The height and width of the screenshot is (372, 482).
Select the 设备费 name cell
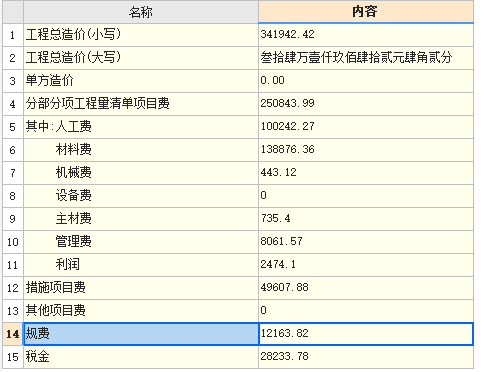(141, 196)
